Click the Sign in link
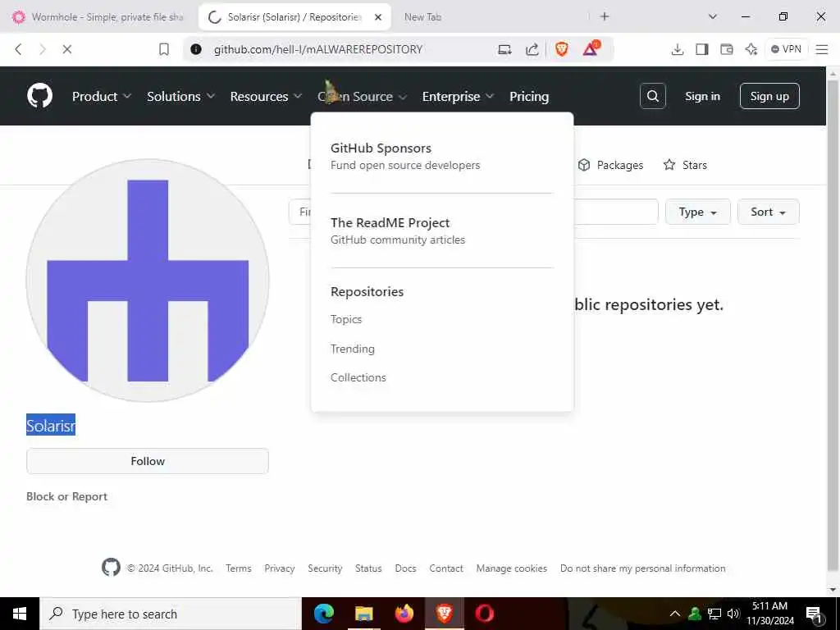The height and width of the screenshot is (630, 840). 702,97
